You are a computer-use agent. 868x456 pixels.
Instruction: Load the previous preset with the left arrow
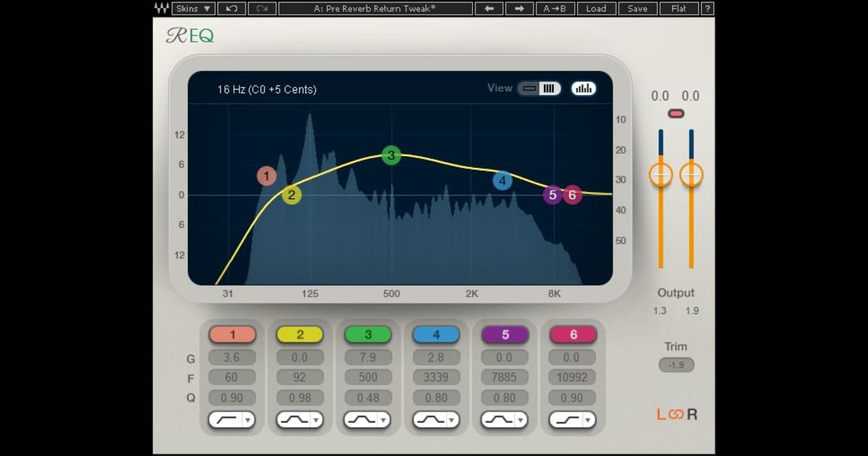coord(488,9)
